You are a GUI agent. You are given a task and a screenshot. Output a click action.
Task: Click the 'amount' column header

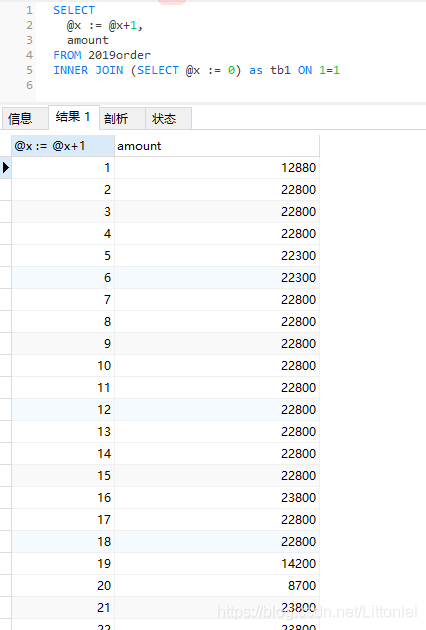[x=217, y=146]
